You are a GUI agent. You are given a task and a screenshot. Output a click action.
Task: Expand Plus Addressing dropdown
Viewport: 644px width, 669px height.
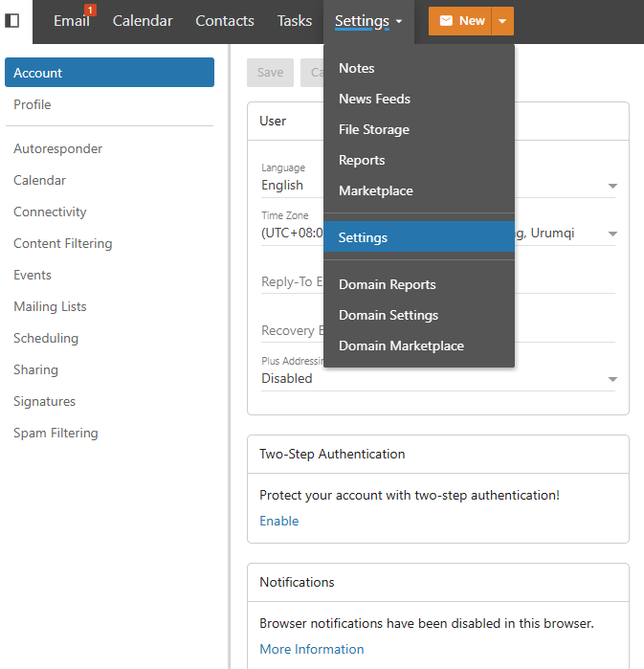tap(612, 379)
